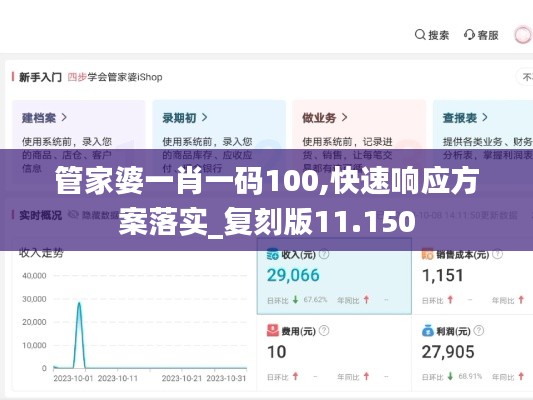Expand the 建档案 chevron arrow
533x400 pixels.
64,118
